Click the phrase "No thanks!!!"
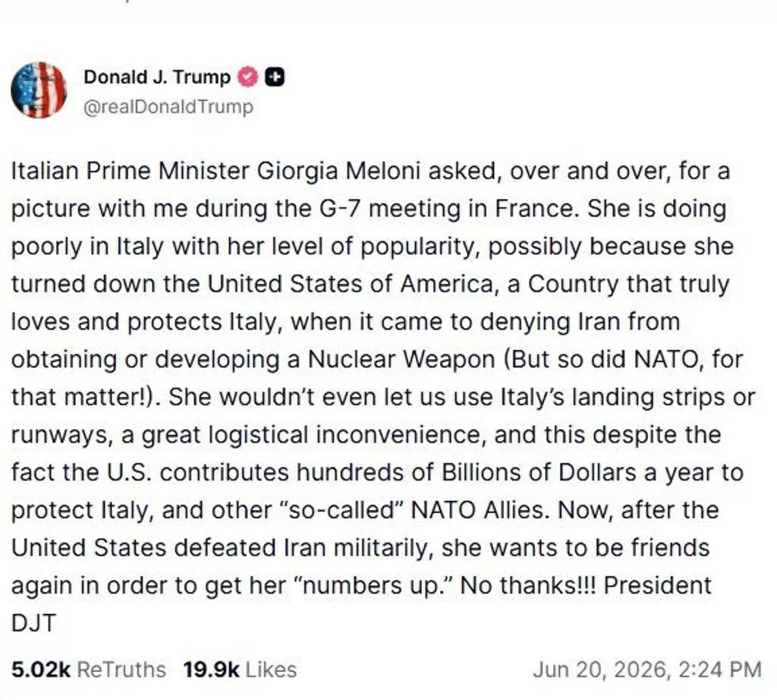This screenshot has width=777, height=700. point(528,585)
